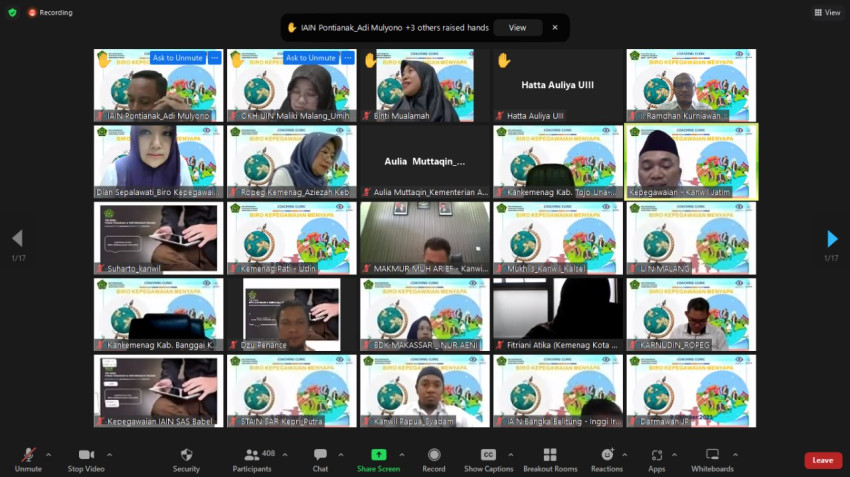The width and height of the screenshot is (850, 477).
Task: Go to next gallery page arrow
Action: click(x=832, y=239)
